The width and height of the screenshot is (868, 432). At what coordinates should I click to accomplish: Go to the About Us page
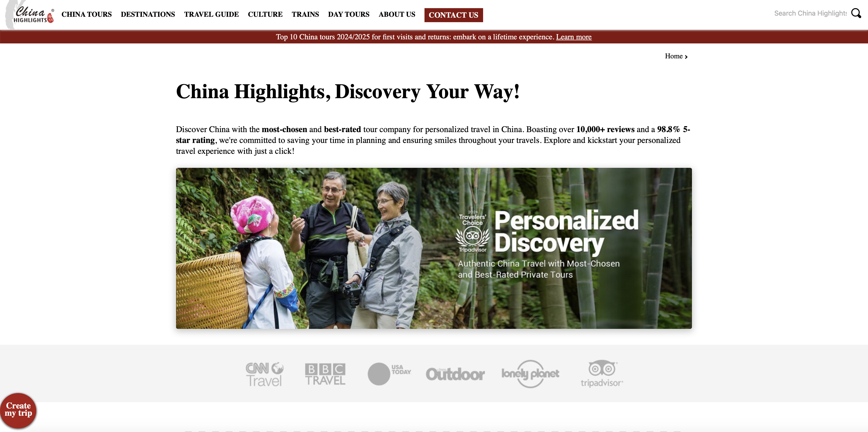tap(397, 14)
